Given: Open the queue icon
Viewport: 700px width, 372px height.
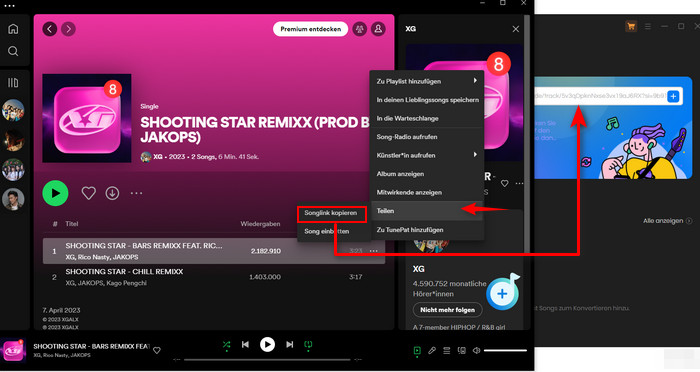Looking at the screenshot, I should point(446,351).
